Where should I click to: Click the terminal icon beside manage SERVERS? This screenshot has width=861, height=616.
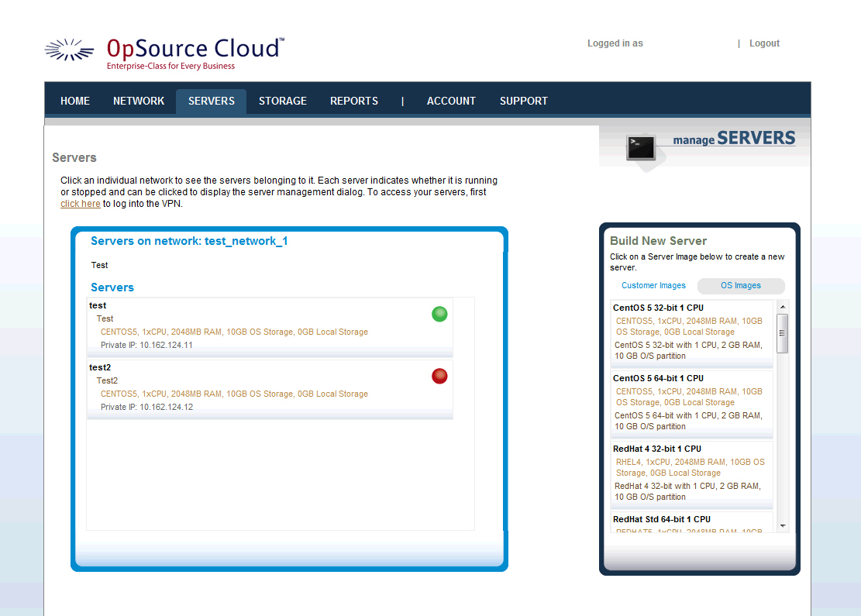pyautogui.click(x=641, y=148)
